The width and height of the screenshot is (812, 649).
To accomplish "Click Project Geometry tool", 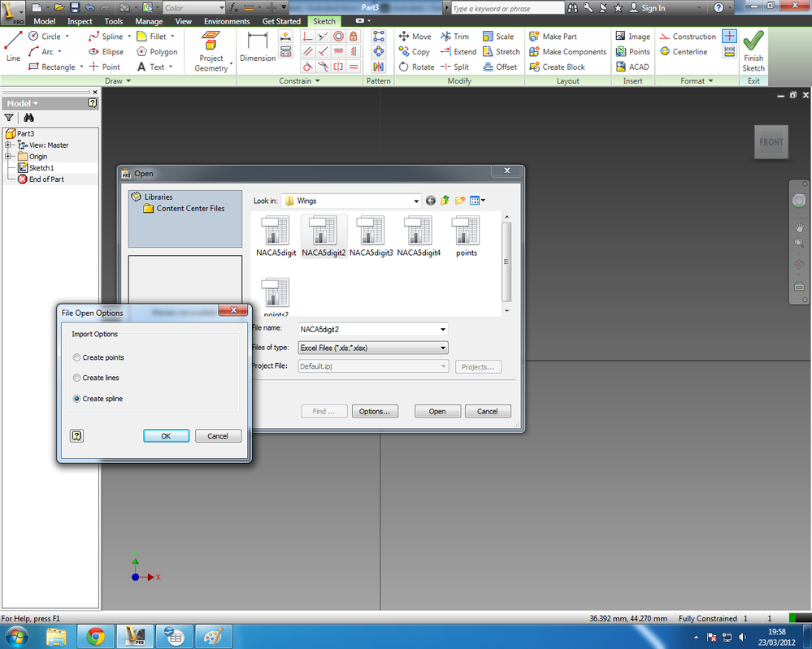I will pyautogui.click(x=211, y=50).
